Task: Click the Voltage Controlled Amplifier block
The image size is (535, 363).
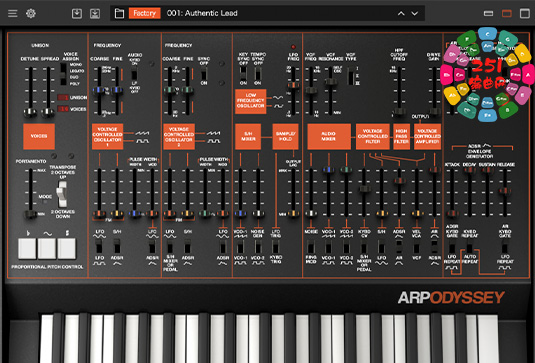Action: (x=427, y=136)
